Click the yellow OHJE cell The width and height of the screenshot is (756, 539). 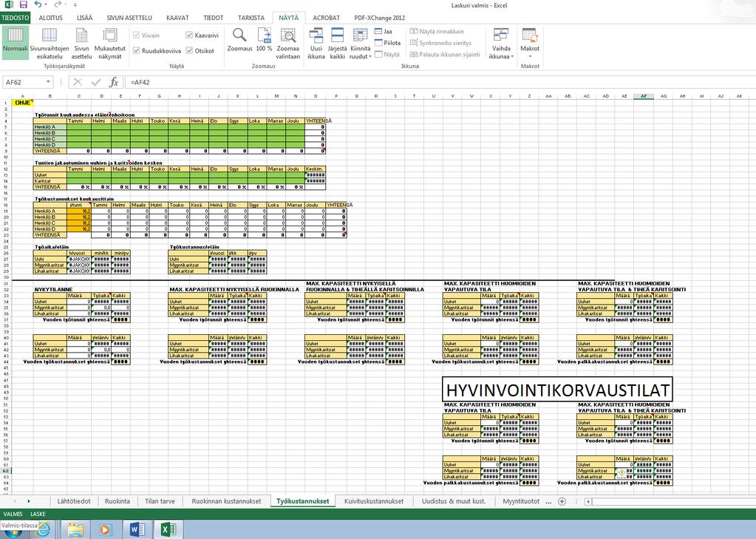[x=22, y=102]
